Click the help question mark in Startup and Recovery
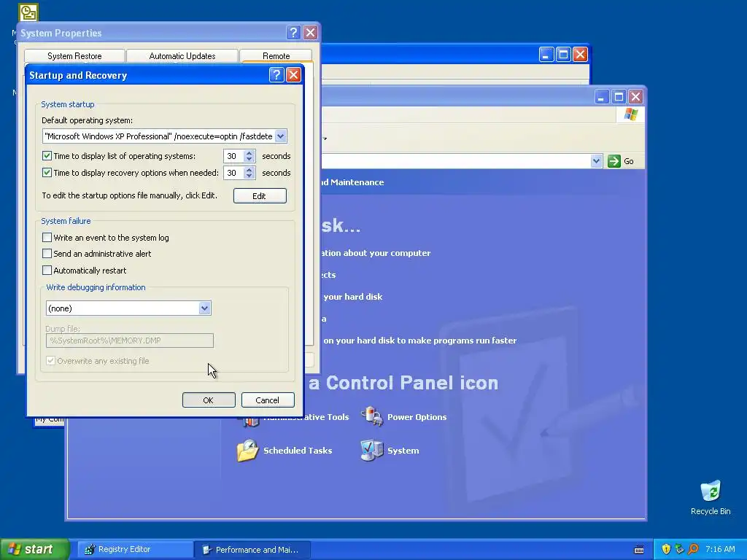The image size is (747, 560). tap(276, 75)
